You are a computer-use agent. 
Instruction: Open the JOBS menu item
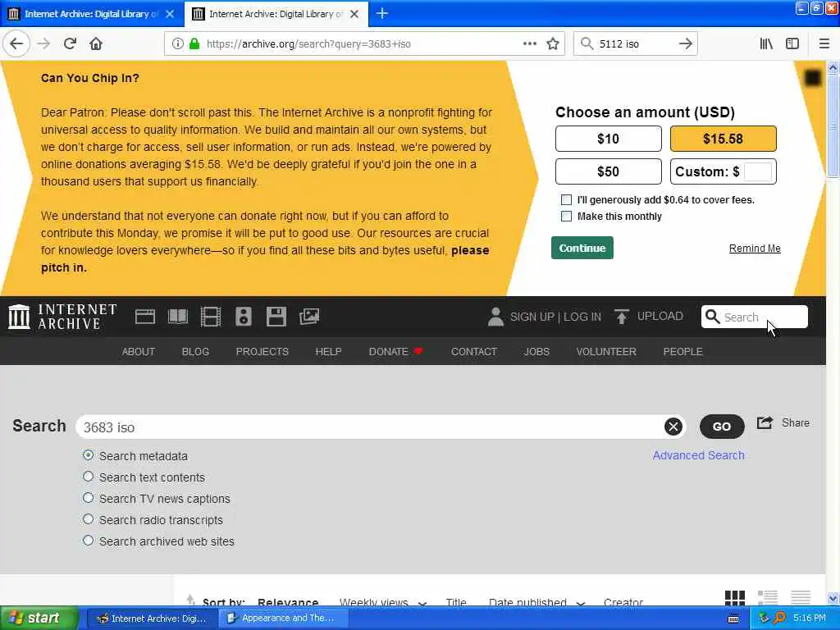pos(536,351)
